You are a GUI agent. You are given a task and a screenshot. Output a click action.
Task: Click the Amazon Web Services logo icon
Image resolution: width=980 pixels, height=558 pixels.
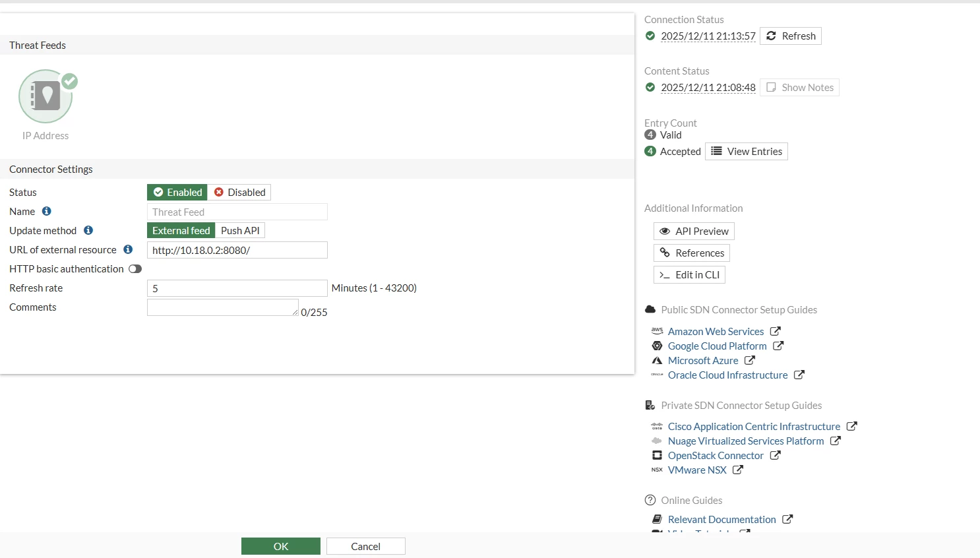click(x=657, y=331)
